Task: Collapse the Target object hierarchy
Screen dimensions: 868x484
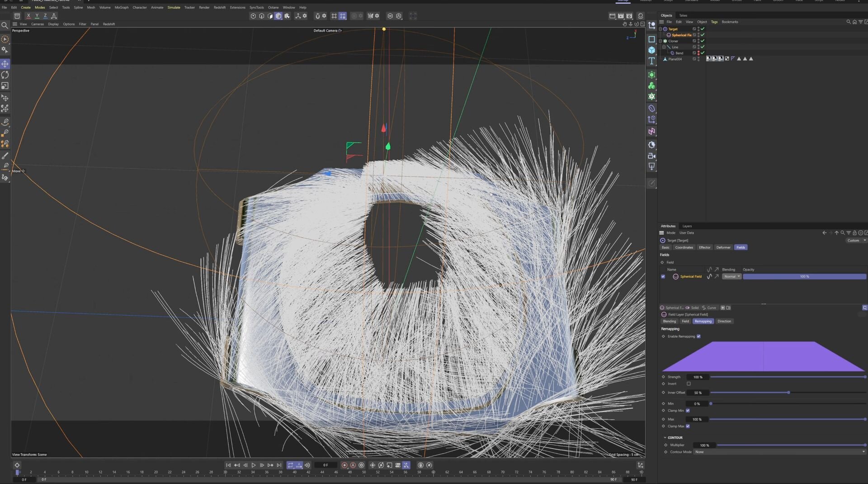Action: 660,29
